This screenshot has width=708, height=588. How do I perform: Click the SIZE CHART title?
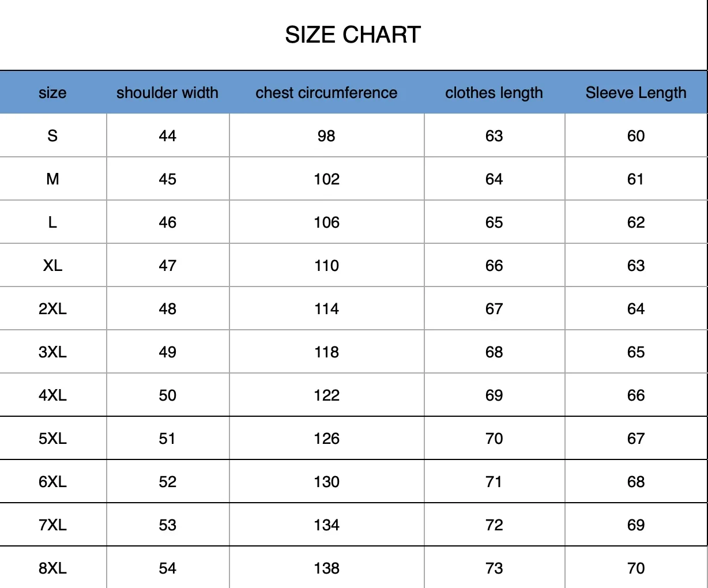tap(353, 35)
